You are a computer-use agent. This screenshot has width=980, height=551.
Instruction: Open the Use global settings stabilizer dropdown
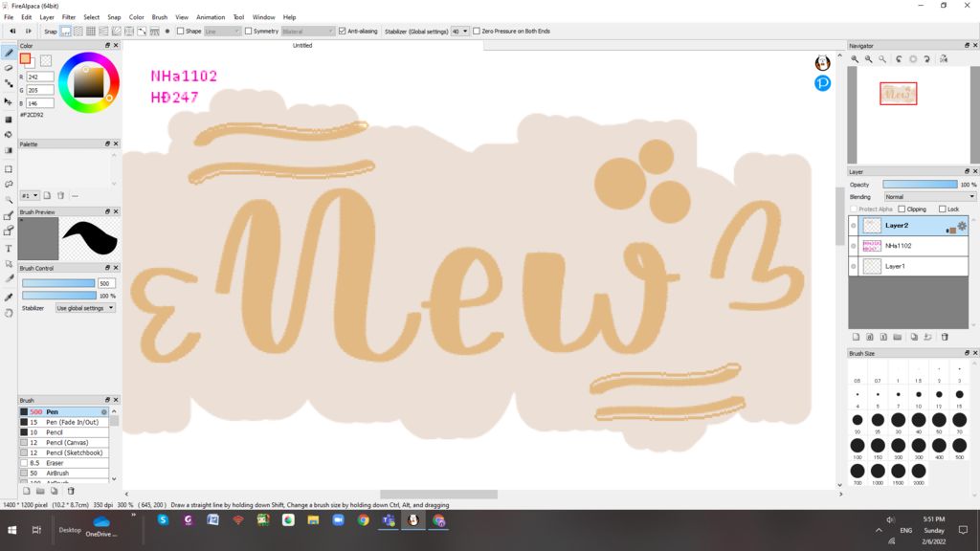click(85, 308)
